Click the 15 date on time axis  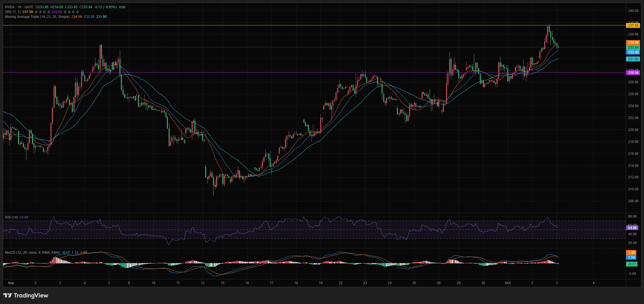point(223,283)
